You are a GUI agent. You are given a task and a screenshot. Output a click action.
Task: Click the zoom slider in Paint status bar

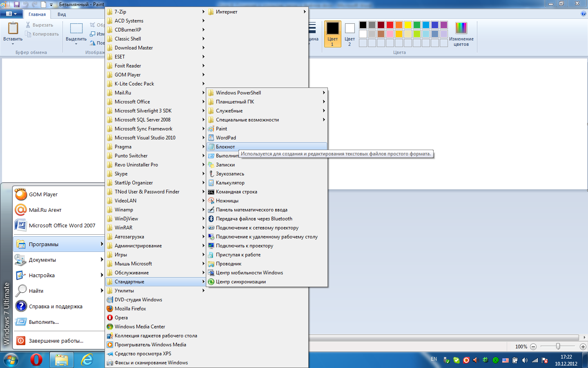(x=558, y=346)
